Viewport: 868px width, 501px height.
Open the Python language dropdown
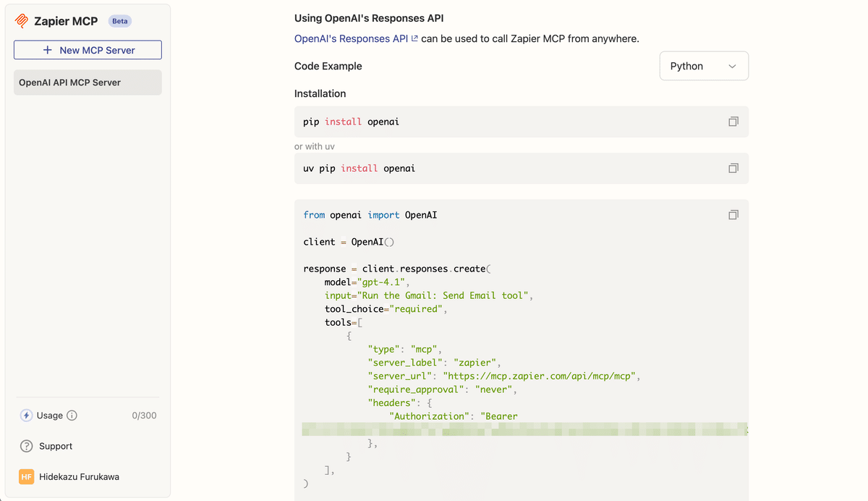pyautogui.click(x=703, y=65)
